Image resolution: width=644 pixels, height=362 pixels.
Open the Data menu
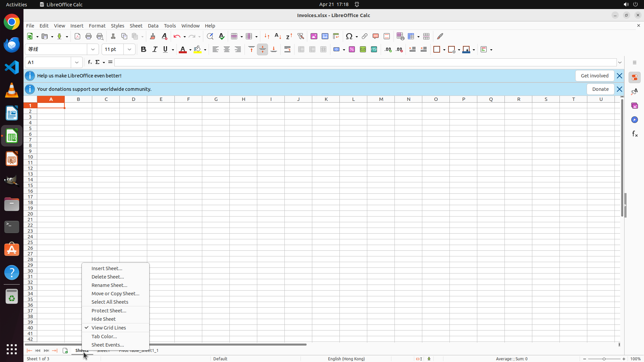[x=153, y=26]
